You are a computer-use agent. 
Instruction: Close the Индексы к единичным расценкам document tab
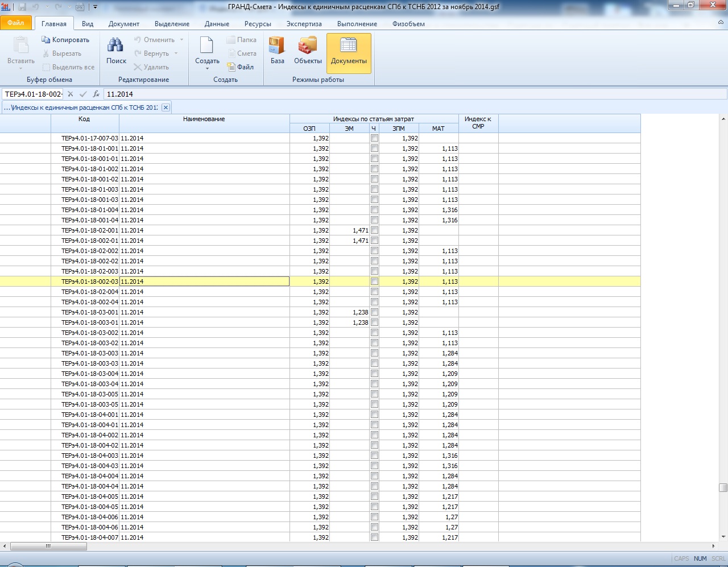[x=166, y=107]
